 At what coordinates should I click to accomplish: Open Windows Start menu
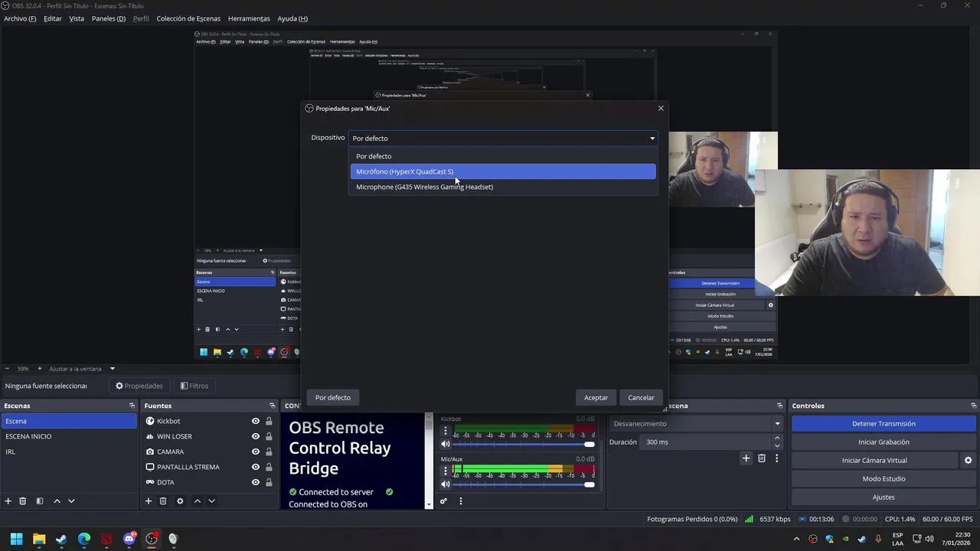(x=16, y=539)
